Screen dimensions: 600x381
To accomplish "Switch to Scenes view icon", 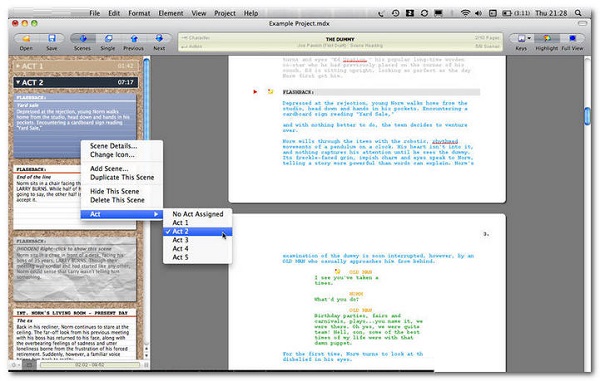I will pyautogui.click(x=83, y=38).
